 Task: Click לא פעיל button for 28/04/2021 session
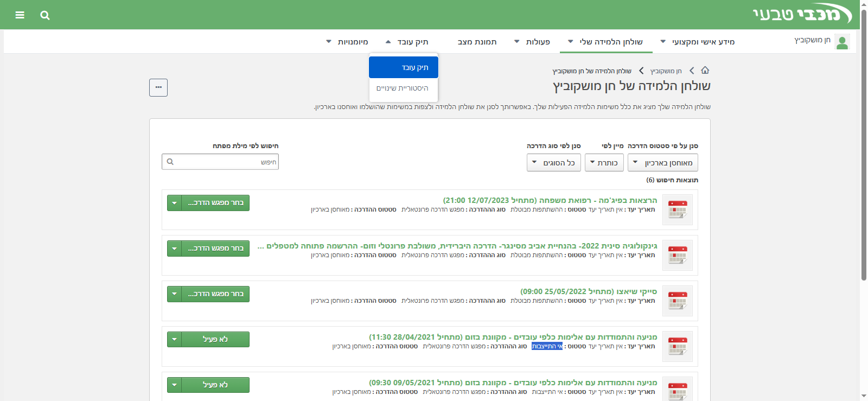[215, 340]
